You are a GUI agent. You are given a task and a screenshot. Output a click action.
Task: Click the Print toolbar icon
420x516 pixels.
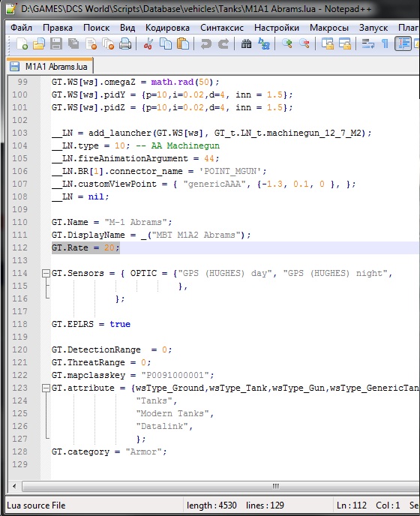pos(125,43)
